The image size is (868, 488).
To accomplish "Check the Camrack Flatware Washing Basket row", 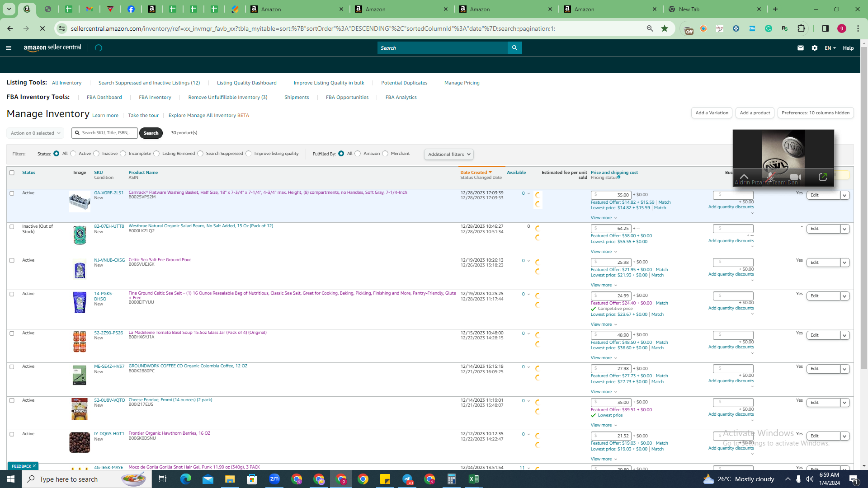I will 12,193.
